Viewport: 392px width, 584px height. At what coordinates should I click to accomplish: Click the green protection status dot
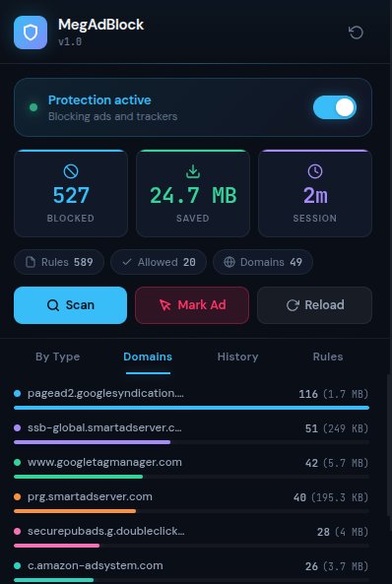click(33, 107)
